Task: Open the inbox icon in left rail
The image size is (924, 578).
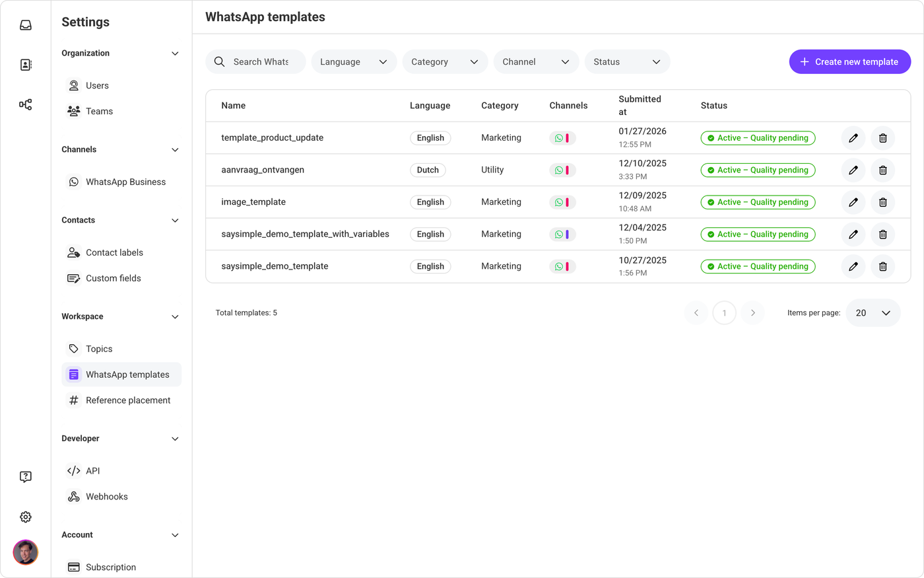Action: click(x=26, y=25)
